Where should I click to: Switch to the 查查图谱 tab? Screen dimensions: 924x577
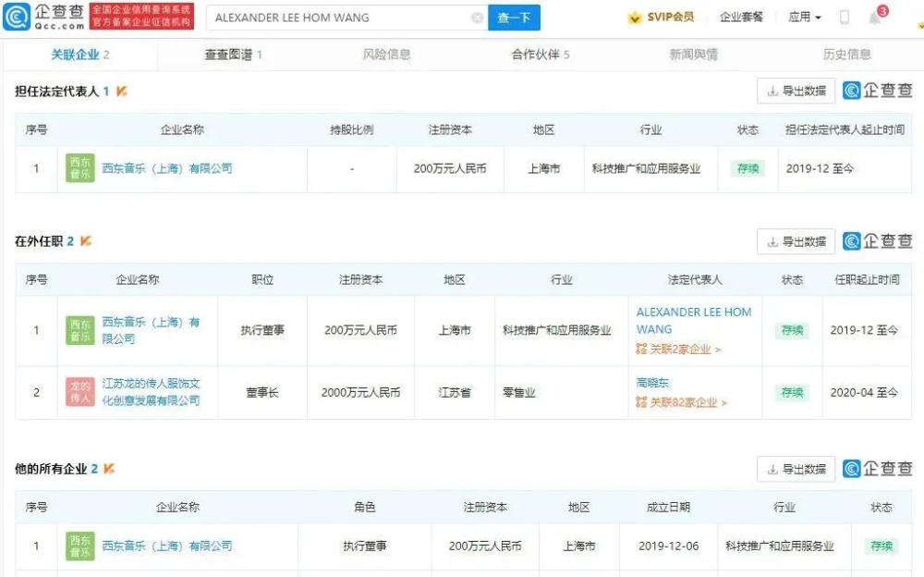[234, 55]
